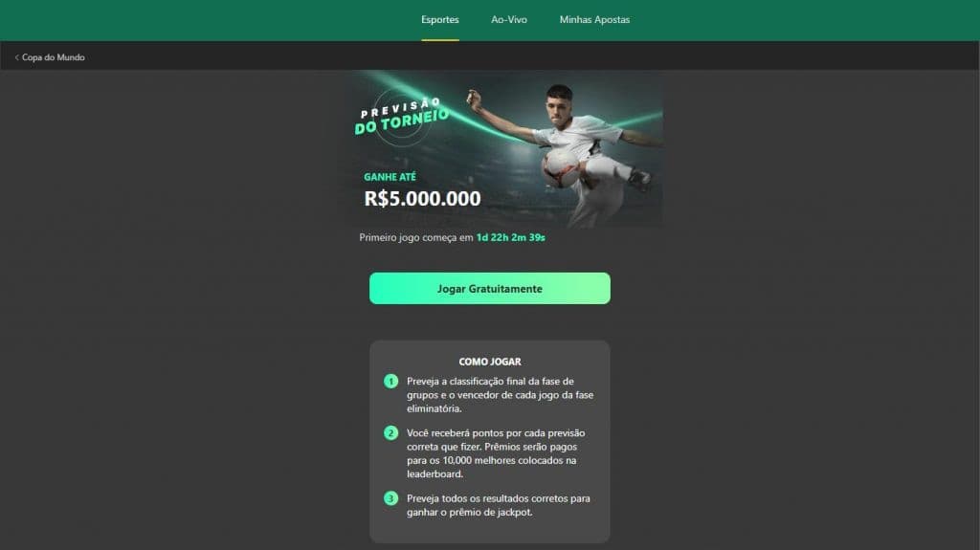Click the back chevron beside Copa do Mundo
Viewport: 980px width, 550px height.
pos(17,57)
